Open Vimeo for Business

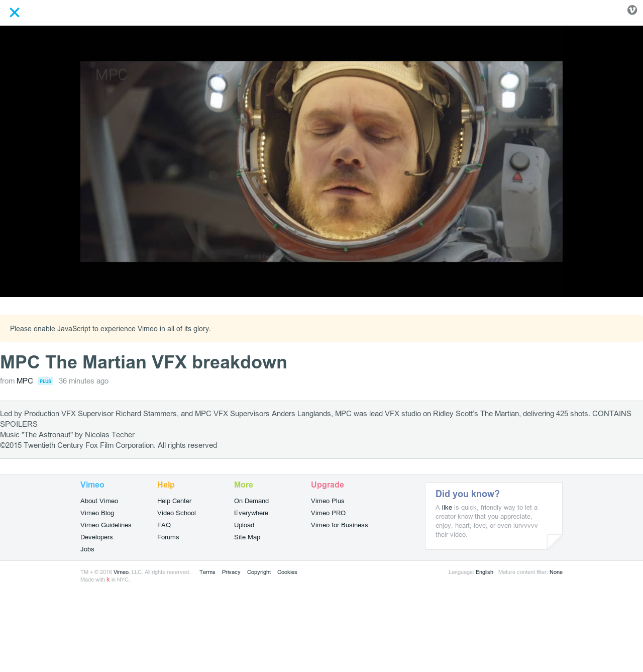pyautogui.click(x=339, y=525)
